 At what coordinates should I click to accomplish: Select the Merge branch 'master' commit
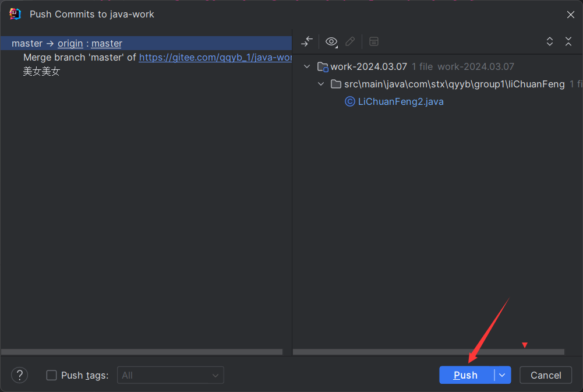157,57
